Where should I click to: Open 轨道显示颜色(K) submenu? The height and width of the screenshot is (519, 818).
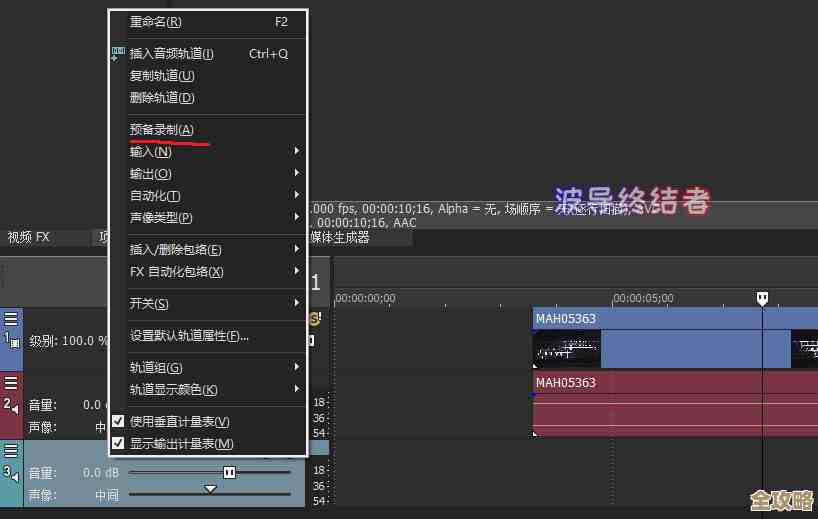208,390
